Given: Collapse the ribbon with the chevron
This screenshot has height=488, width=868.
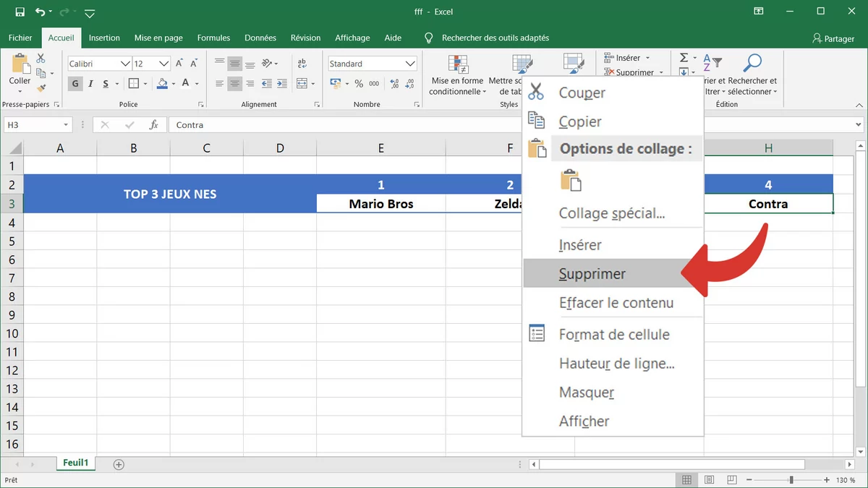Looking at the screenshot, I should click(x=859, y=105).
